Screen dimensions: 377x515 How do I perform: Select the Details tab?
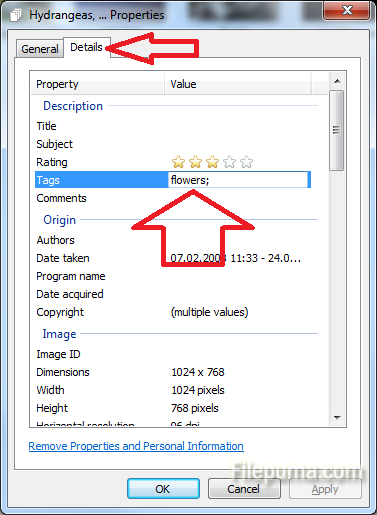pos(86,47)
